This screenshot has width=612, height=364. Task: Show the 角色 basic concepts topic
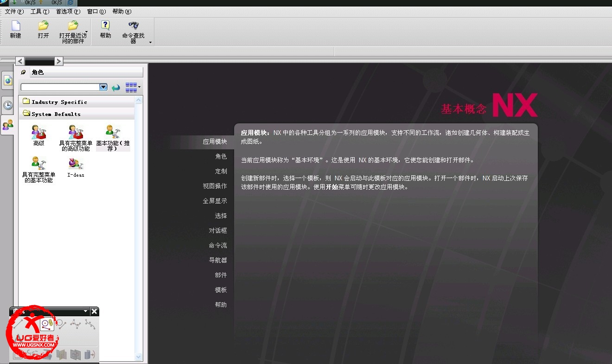221,157
